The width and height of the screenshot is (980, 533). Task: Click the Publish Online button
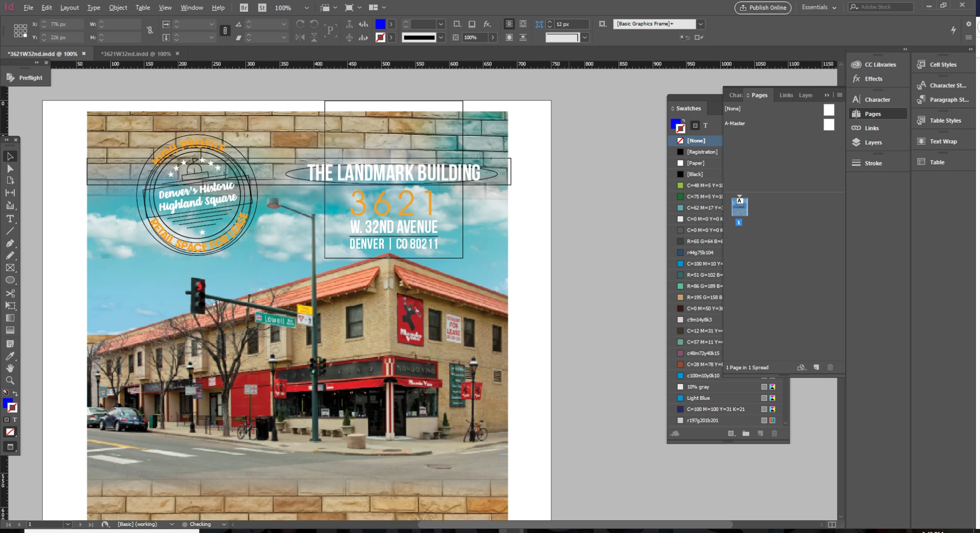(763, 8)
